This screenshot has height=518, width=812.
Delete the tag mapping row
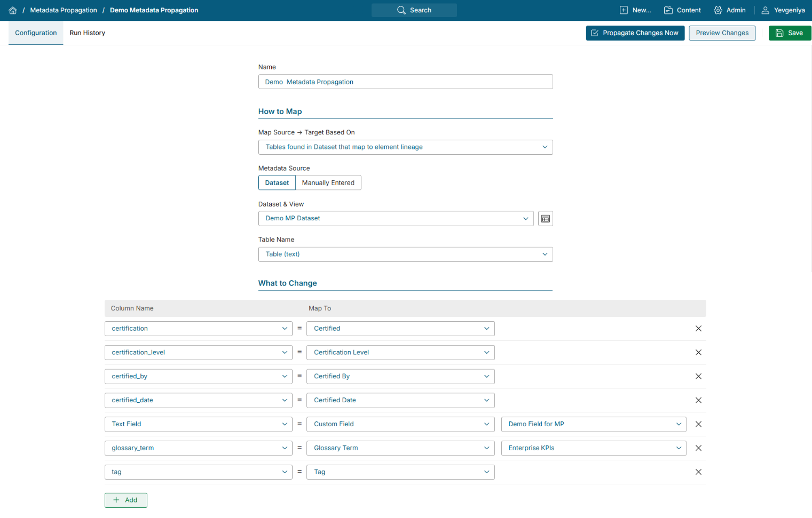(698, 472)
